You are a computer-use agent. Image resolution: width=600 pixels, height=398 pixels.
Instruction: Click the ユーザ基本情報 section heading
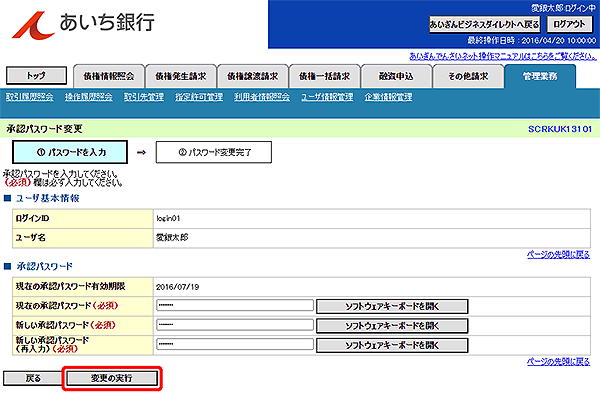click(48, 198)
